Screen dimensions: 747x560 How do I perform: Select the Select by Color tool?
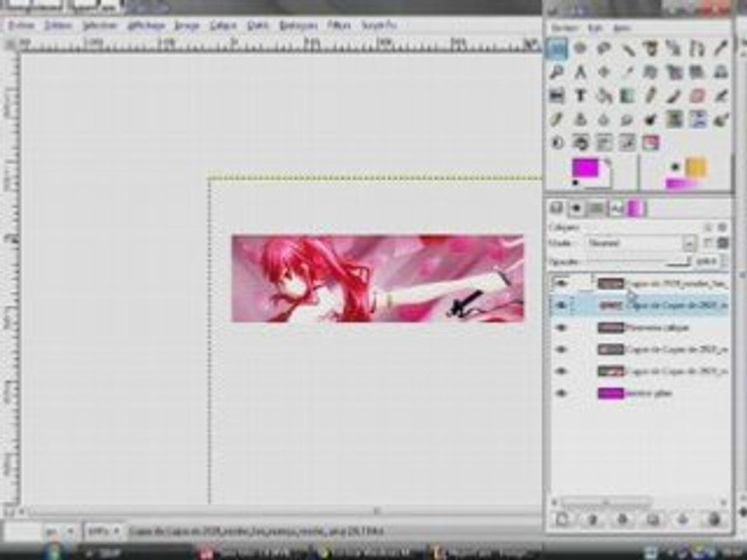(651, 48)
